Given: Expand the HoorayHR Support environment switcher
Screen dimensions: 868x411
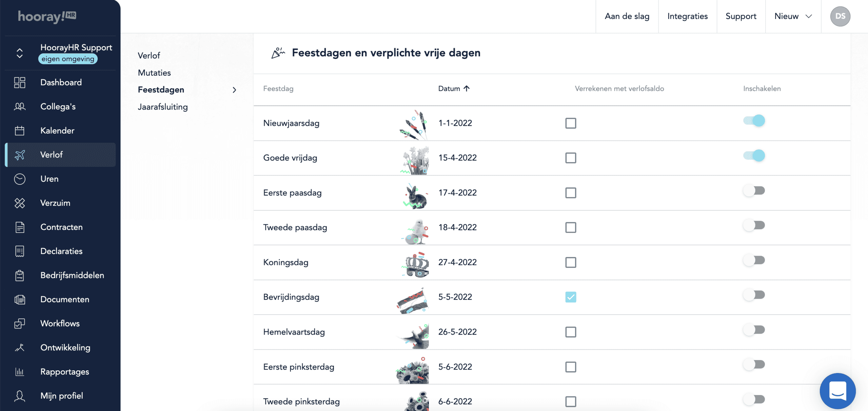Looking at the screenshot, I should (x=20, y=53).
